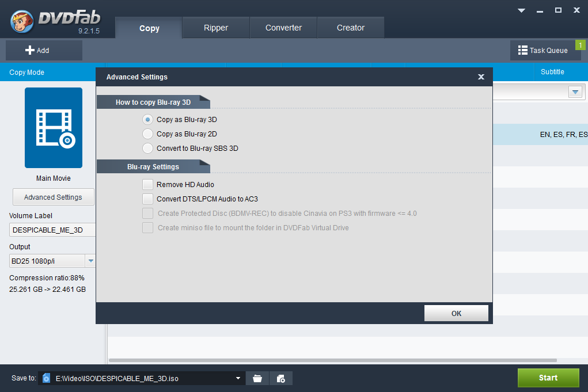Switch to the Creator tab
The width and height of the screenshot is (588, 392).
pos(351,28)
